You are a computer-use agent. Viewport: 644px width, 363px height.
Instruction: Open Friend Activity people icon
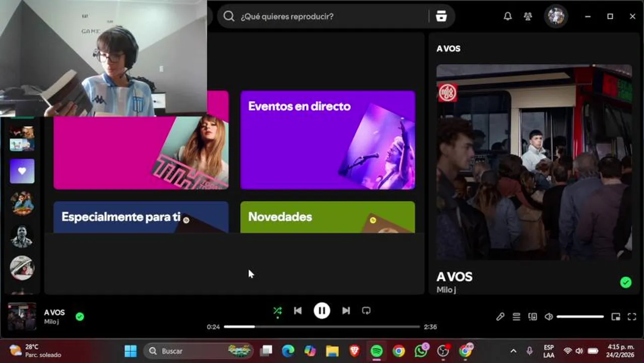pos(528,16)
